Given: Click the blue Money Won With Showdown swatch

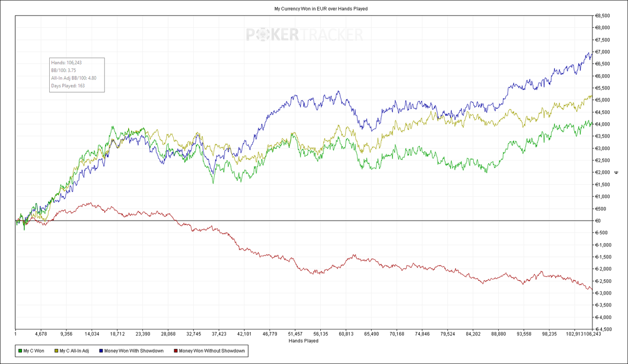Looking at the screenshot, I should click(100, 350).
